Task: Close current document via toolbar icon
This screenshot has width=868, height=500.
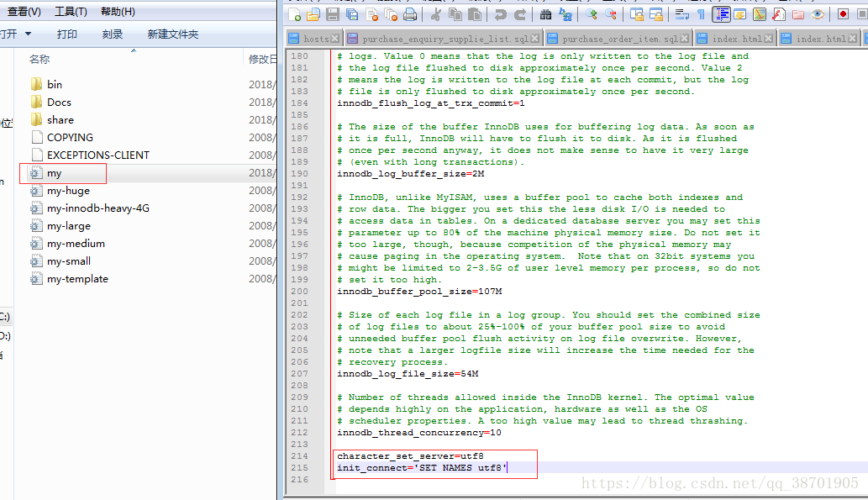Action: [371, 14]
